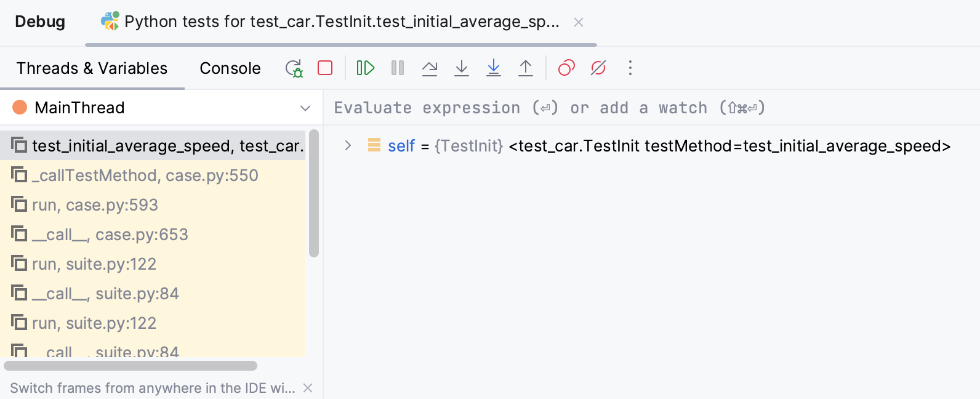
Task: Click the self variable link
Action: pos(401,146)
